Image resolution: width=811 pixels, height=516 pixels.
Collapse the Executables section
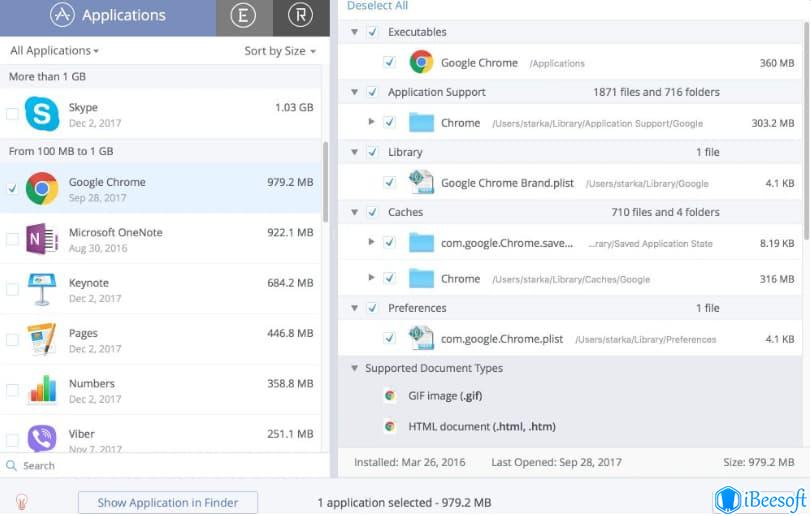coord(354,32)
